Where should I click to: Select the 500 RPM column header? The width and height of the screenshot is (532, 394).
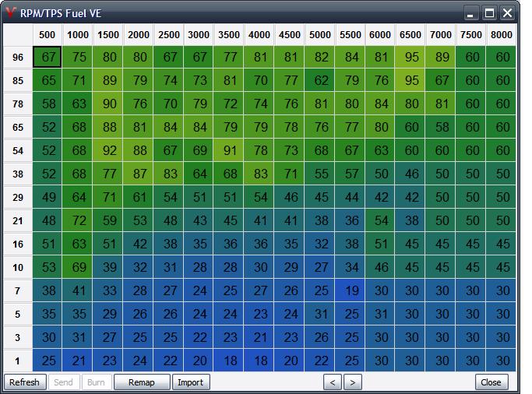pyautogui.click(x=48, y=35)
